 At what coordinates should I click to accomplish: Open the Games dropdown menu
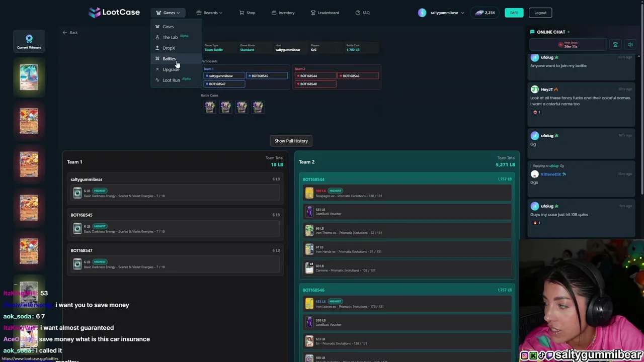(168, 13)
